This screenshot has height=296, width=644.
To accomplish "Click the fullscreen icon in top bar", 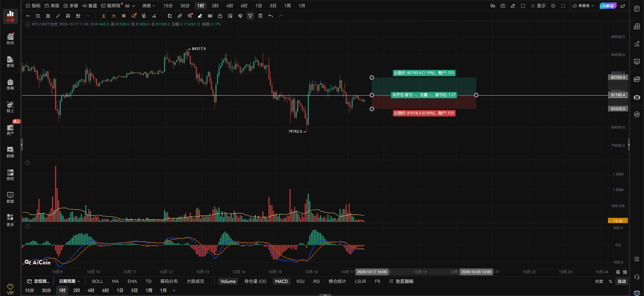I will tap(563, 6).
